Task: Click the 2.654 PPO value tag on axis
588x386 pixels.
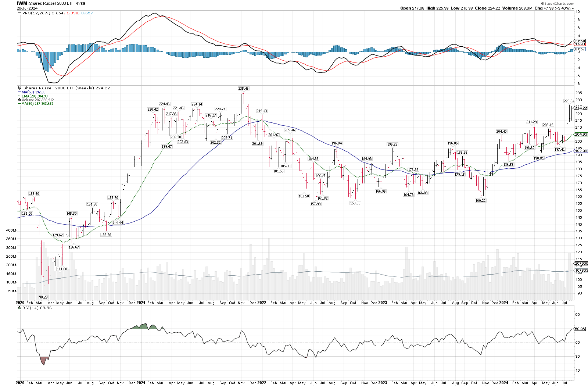Action: tap(580, 41)
